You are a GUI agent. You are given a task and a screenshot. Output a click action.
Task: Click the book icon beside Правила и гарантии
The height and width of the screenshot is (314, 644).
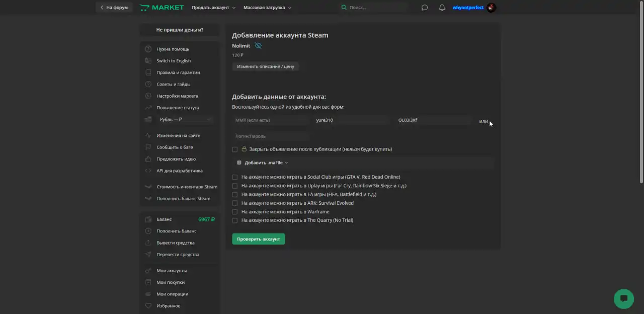pyautogui.click(x=148, y=72)
